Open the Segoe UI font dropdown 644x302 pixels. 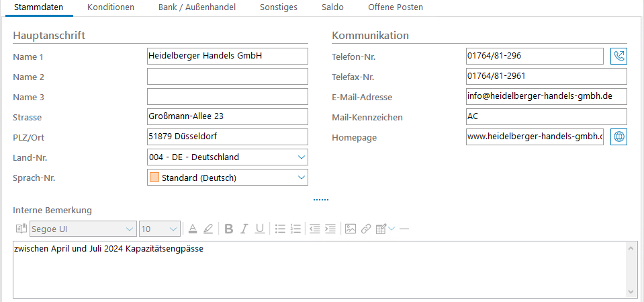click(x=129, y=229)
